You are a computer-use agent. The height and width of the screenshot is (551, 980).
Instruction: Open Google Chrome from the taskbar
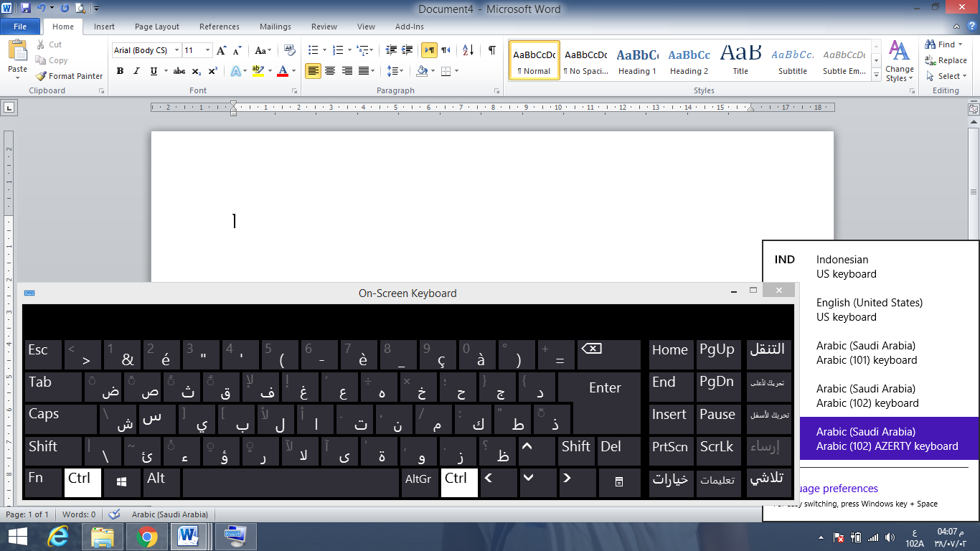coord(147,536)
